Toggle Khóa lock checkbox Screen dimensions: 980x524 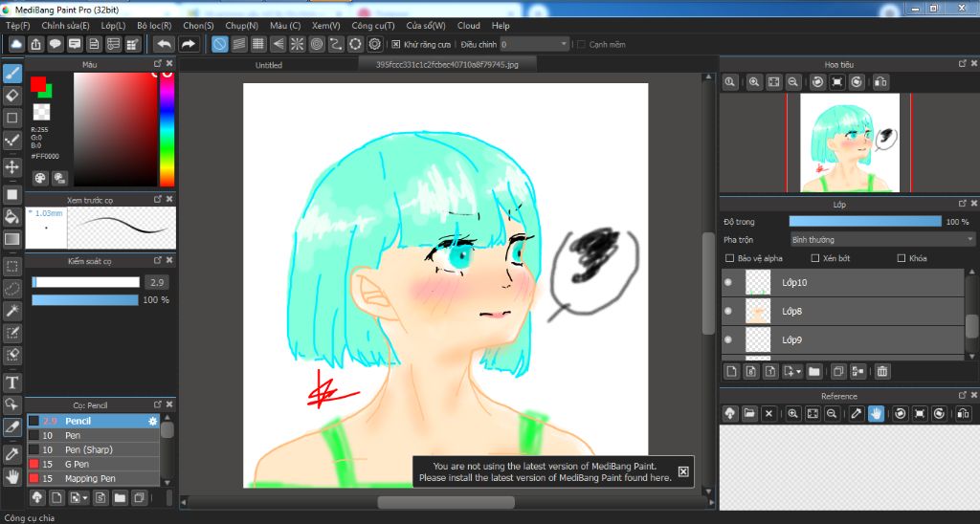[x=902, y=258]
